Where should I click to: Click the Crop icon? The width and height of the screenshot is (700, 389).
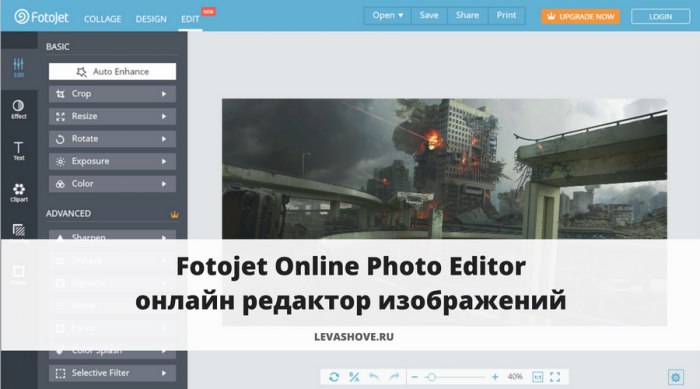(60, 94)
